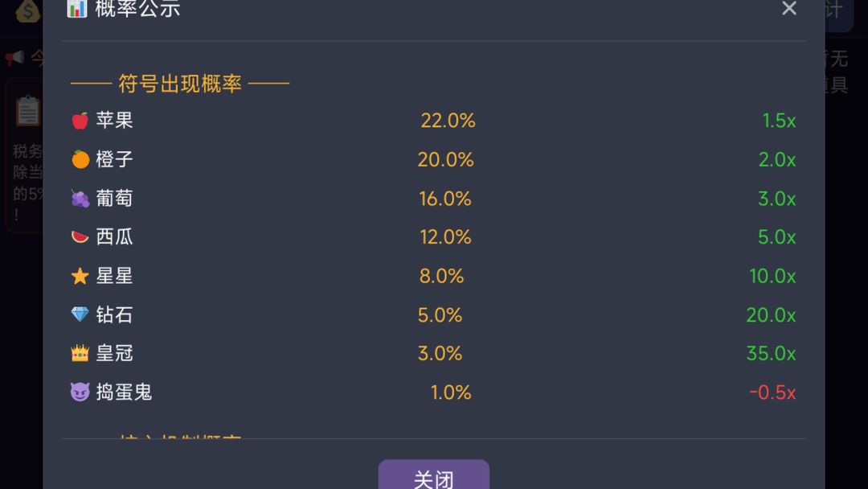Screen dimensions: 868x489
Task: Click the red -0.5x multiplier text
Action: pyautogui.click(x=772, y=392)
